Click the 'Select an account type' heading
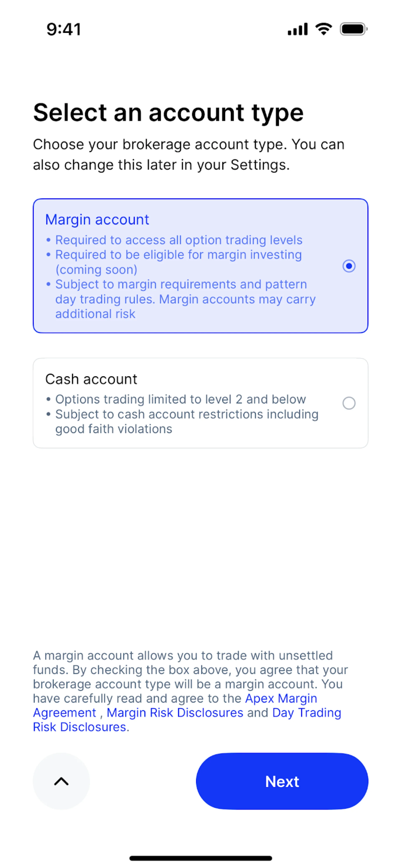401x868 pixels. (168, 113)
